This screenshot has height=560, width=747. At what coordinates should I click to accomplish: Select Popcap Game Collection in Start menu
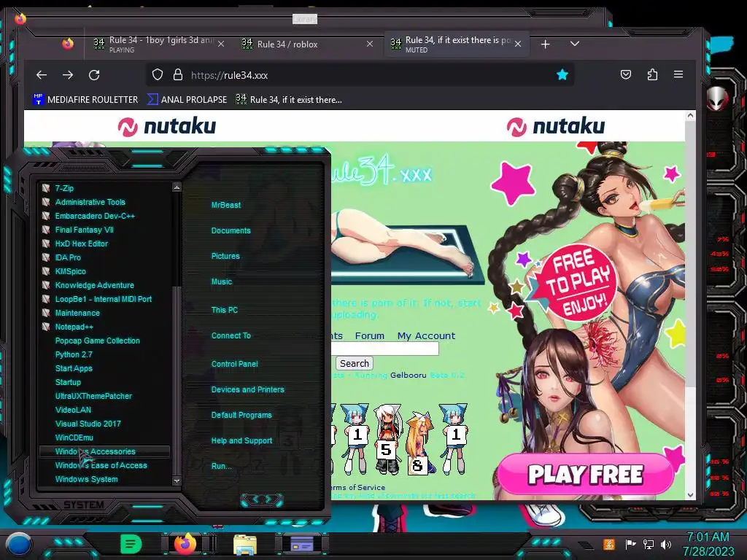coord(97,341)
